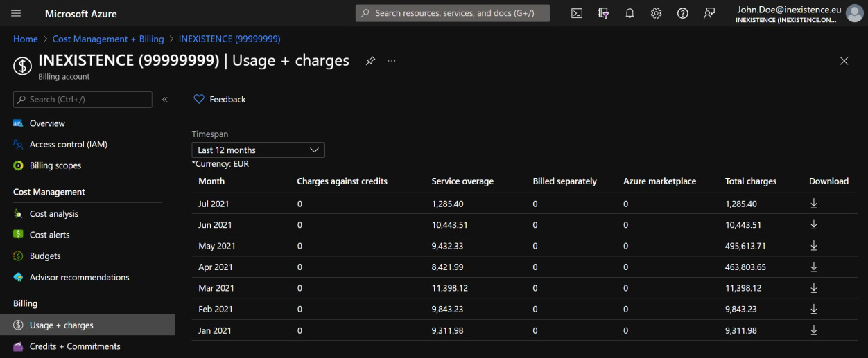This screenshot has height=358, width=868.
Task: Open the more options ellipsis beside the title
Action: click(392, 61)
